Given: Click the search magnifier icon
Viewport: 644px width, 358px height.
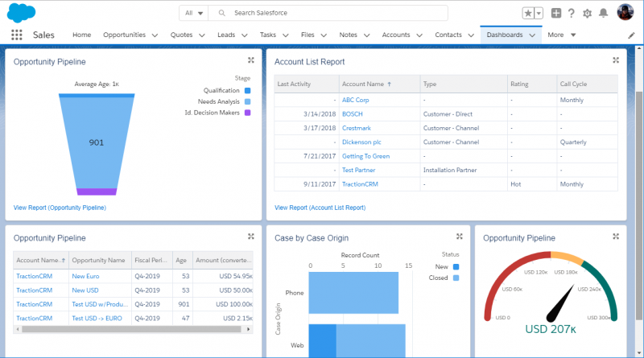Looking at the screenshot, I should [222, 13].
